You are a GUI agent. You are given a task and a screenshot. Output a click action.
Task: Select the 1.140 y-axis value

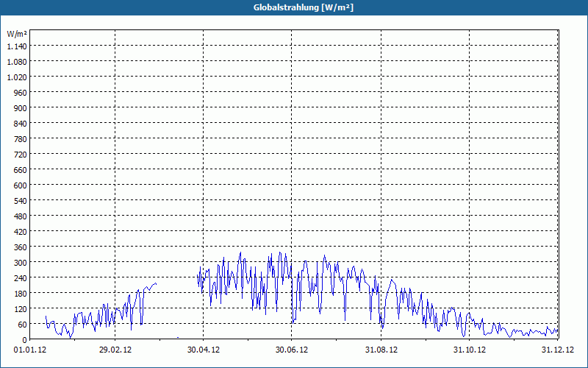pos(17,46)
